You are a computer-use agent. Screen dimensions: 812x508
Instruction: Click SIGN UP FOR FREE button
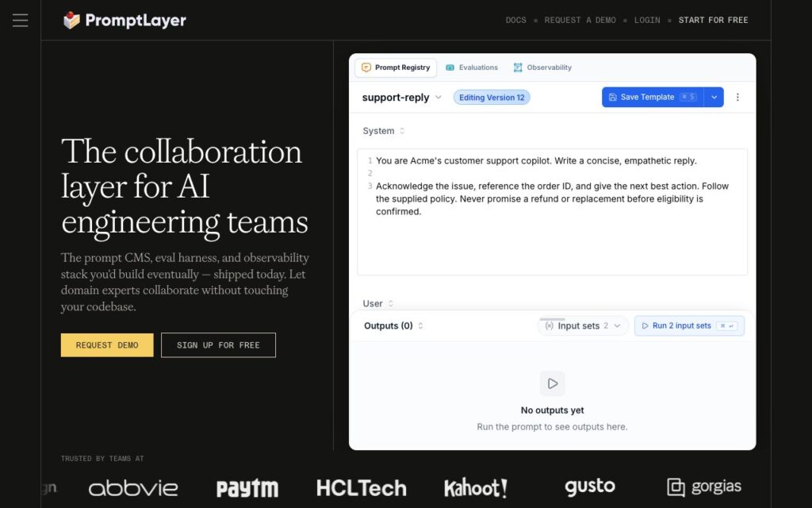(x=219, y=345)
